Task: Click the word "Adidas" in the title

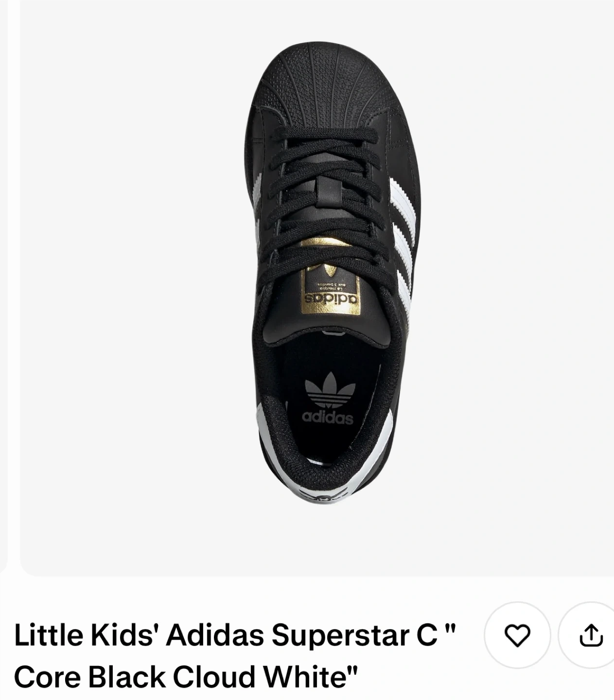Action: [215, 636]
